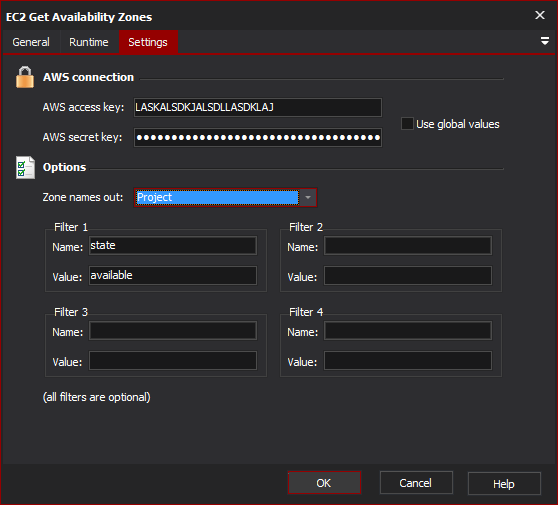The width and height of the screenshot is (558, 505).
Task: Focus the AWS secret key field
Action: click(x=258, y=137)
